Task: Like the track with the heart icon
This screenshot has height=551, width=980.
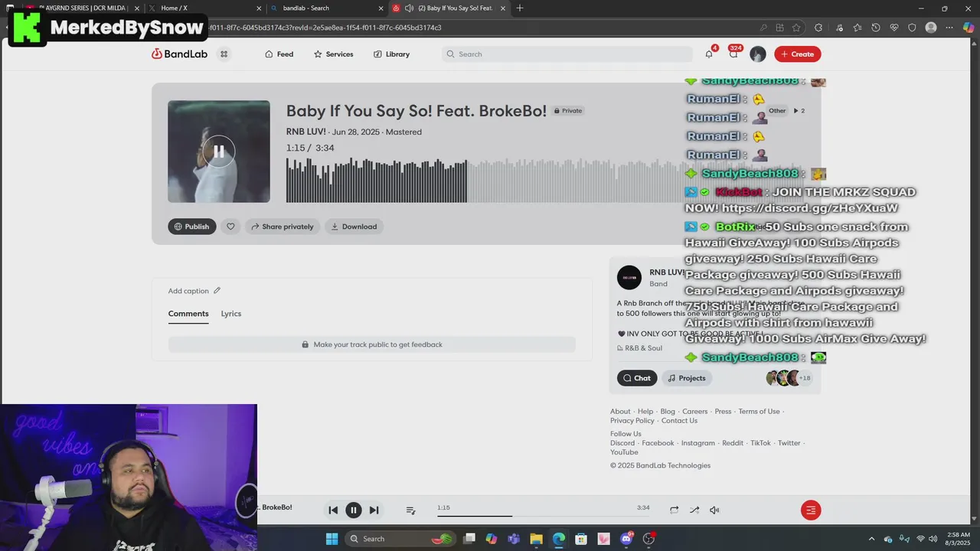Action: (x=230, y=227)
